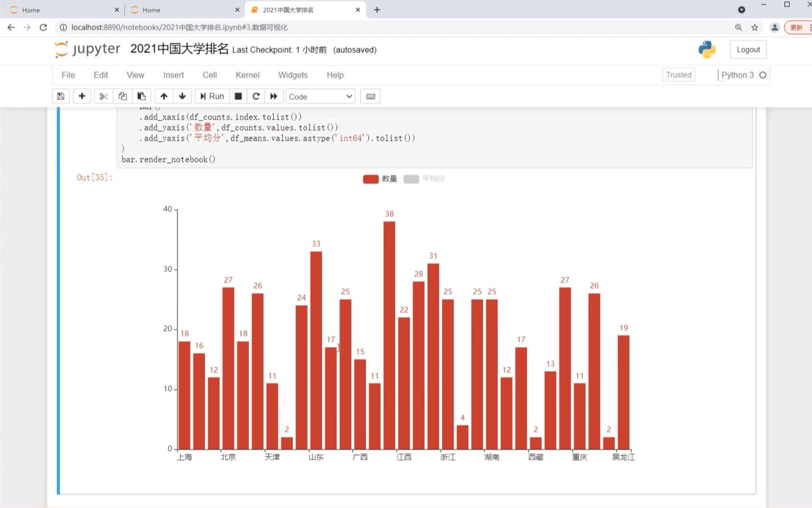
Task: Close the 2021中国大学排名 tab
Action: (x=357, y=10)
